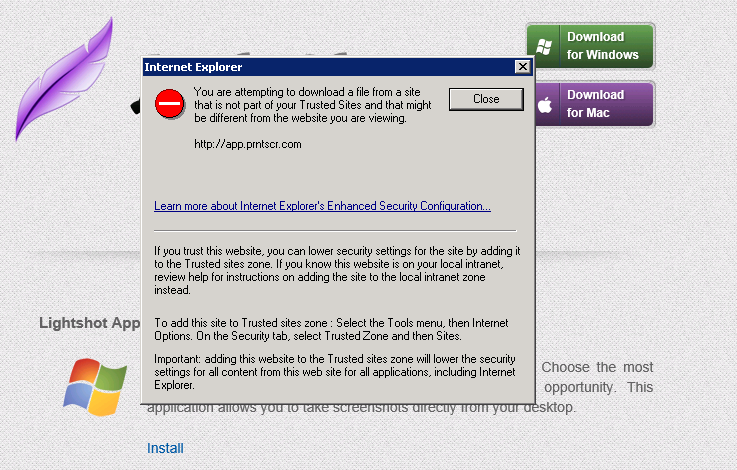
Task: Open the Learn more about Enhanced Security Configuration link
Action: [322, 206]
